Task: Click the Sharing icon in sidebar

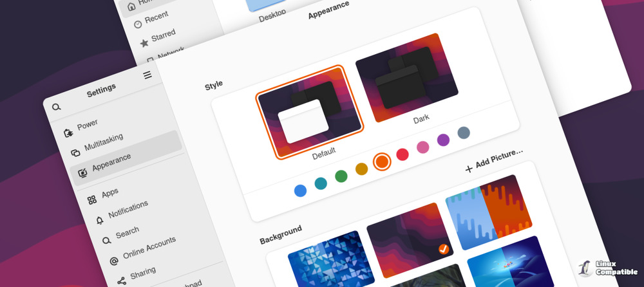Action: tap(122, 281)
